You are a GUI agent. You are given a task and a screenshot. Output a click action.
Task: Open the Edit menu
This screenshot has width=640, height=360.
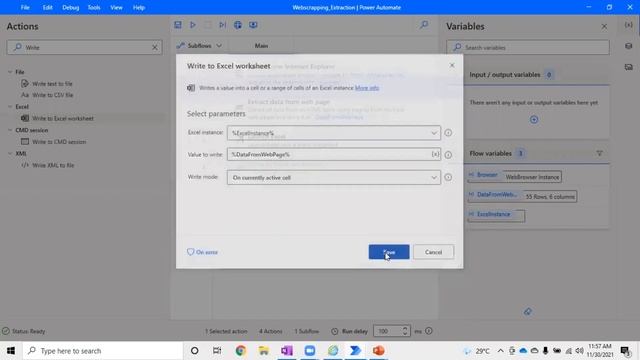(x=47, y=7)
